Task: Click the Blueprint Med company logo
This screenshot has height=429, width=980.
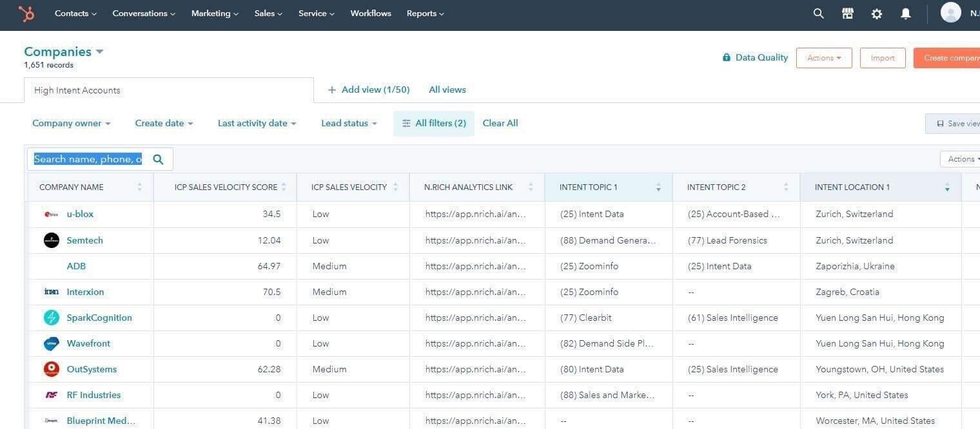Action: [52, 421]
